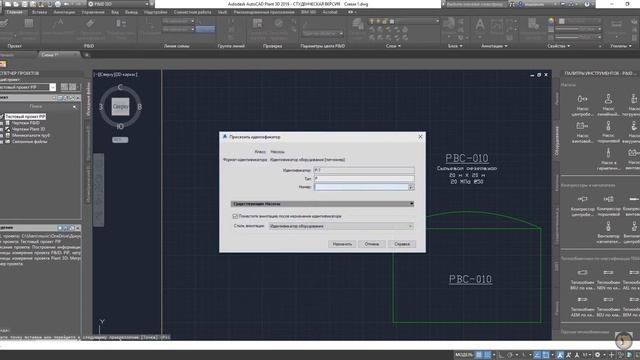This screenshot has width=640, height=360.
Task: Select the Насос в герметичном pump icon
Action: click(x=608, y=153)
